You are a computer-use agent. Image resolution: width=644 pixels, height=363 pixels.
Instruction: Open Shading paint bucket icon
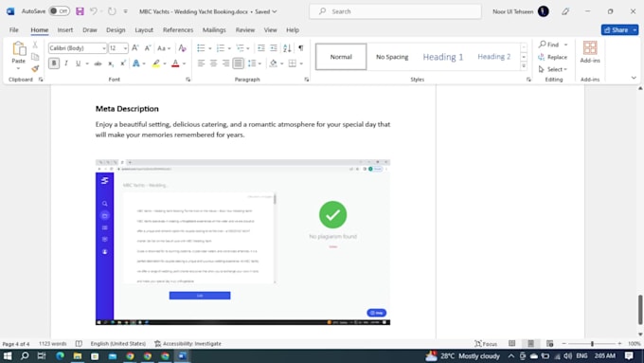coord(273,64)
